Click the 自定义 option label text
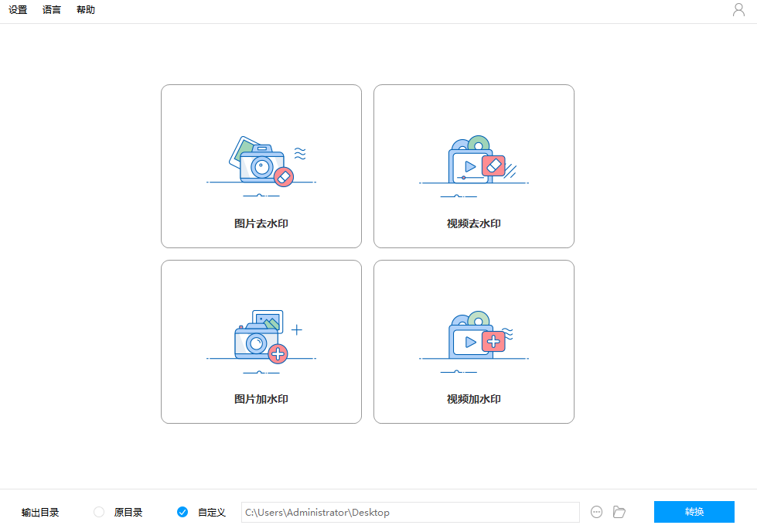Viewport: 757px width, 532px height. coord(211,513)
